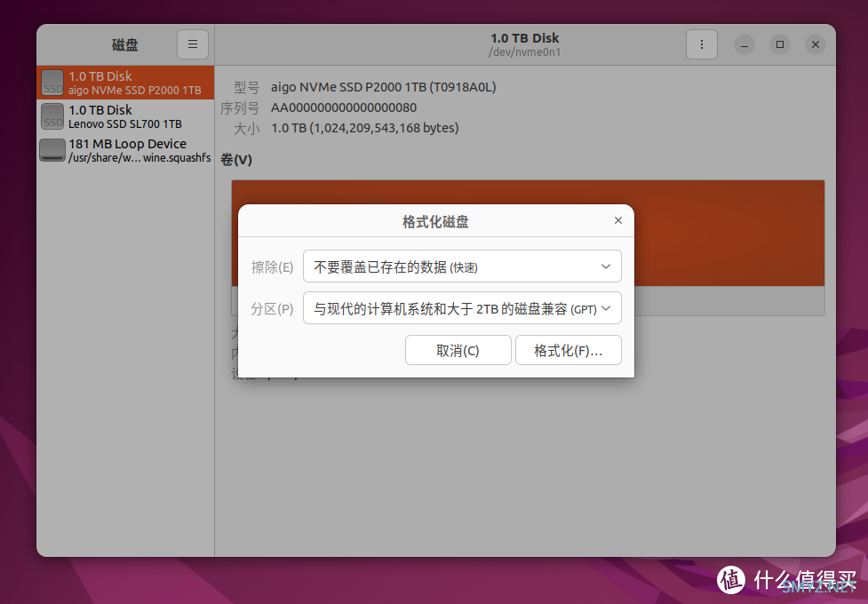Image resolution: width=868 pixels, height=604 pixels.
Task: Click the 取消(C) cancel button
Action: point(458,350)
